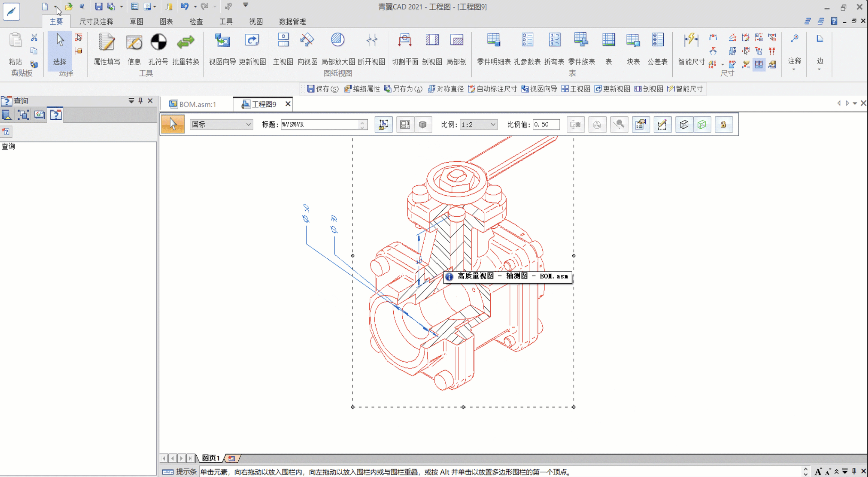Click the next sheet navigation arrow
Image resolution: width=868 pixels, height=477 pixels.
181,458
